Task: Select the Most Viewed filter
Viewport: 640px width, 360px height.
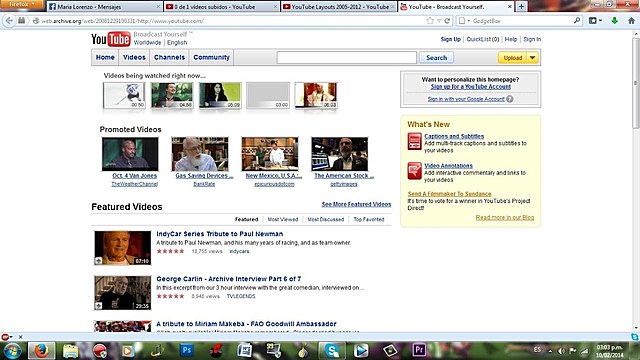Action: [283, 219]
